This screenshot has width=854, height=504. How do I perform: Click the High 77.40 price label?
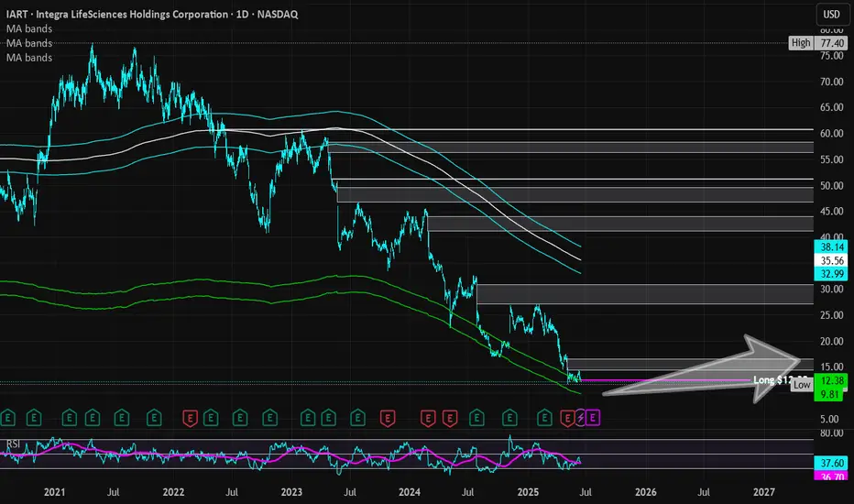tap(818, 43)
